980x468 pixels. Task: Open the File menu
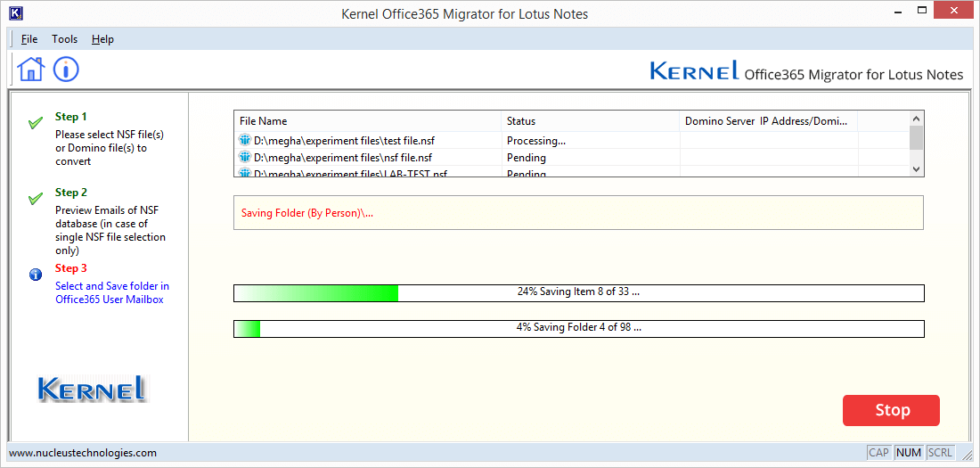click(29, 39)
